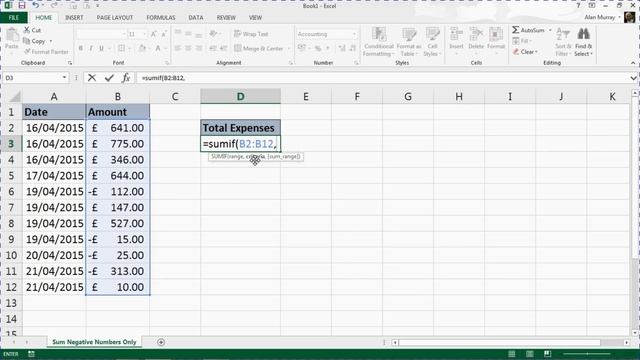Open the Accounting number format dropdown
This screenshot has height=360, width=640.
pos(354,34)
